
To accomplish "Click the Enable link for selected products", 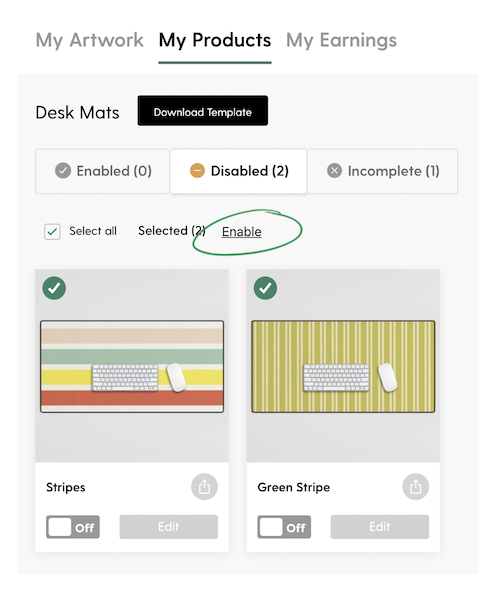I will (241, 231).
